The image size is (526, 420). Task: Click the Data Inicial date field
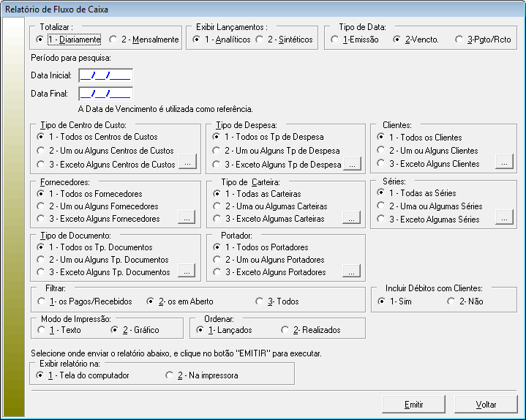point(105,75)
